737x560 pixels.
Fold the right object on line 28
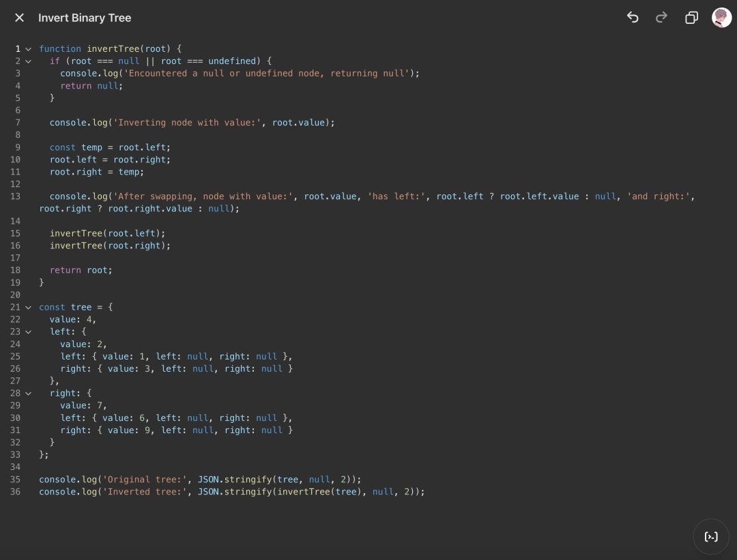28,394
